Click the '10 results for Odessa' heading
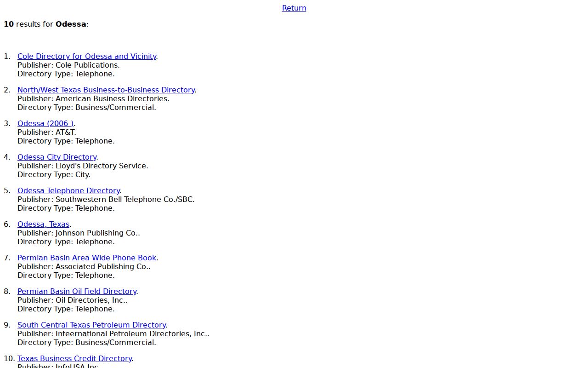 46,24
